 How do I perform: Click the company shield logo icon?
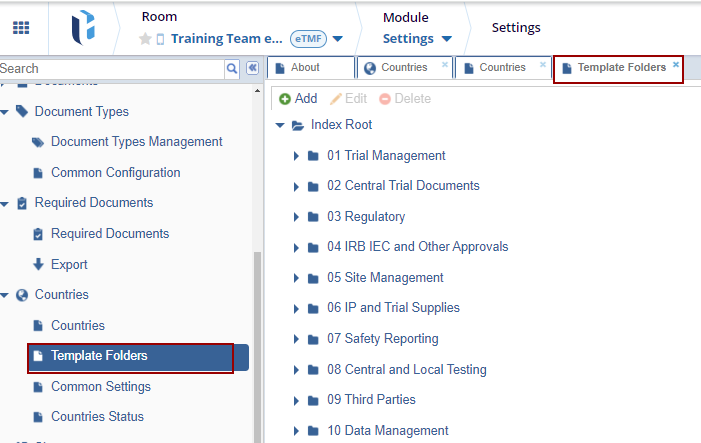[84, 28]
